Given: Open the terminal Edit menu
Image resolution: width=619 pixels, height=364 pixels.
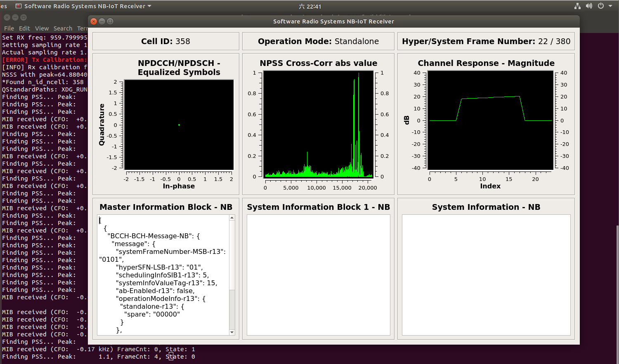Looking at the screenshot, I should [25, 28].
